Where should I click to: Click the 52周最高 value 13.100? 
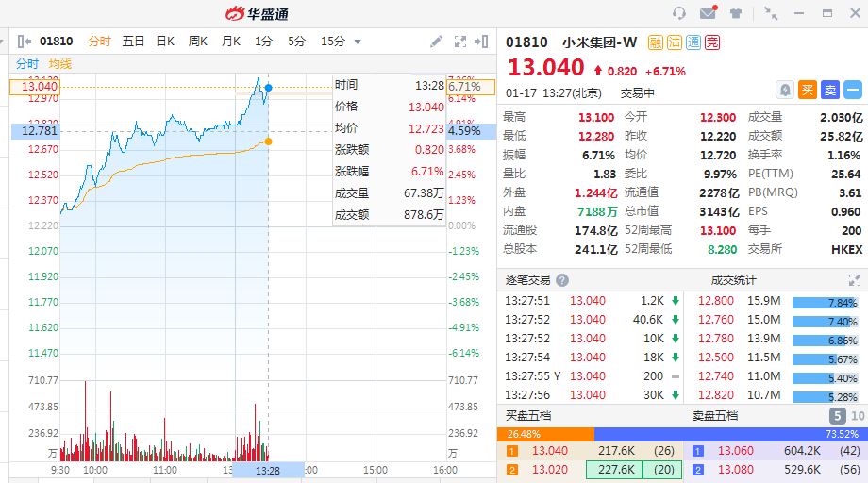pos(718,231)
